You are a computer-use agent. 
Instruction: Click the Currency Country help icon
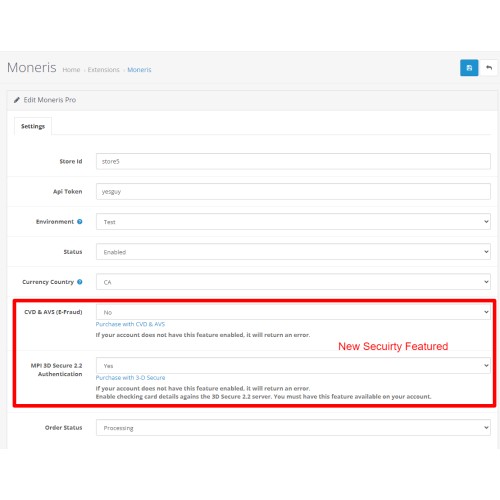pyautogui.click(x=80, y=282)
